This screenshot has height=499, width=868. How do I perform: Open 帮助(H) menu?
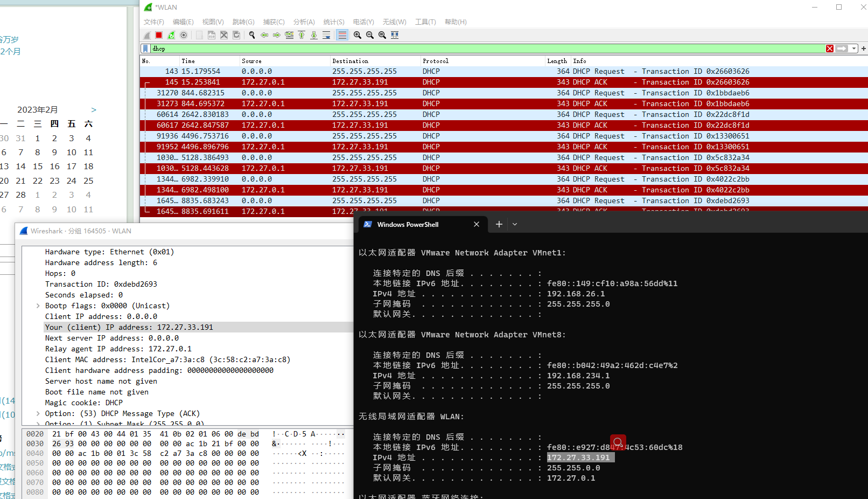pyautogui.click(x=456, y=22)
